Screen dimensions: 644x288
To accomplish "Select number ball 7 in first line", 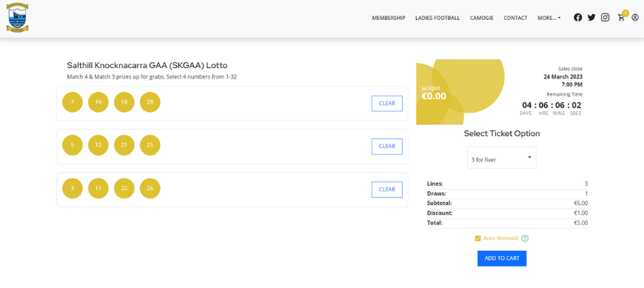I will (73, 102).
